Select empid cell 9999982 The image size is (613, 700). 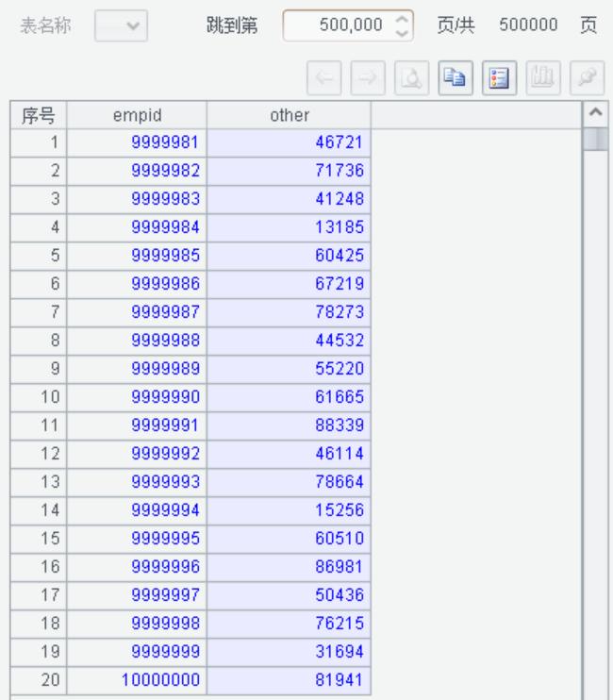coord(137,171)
